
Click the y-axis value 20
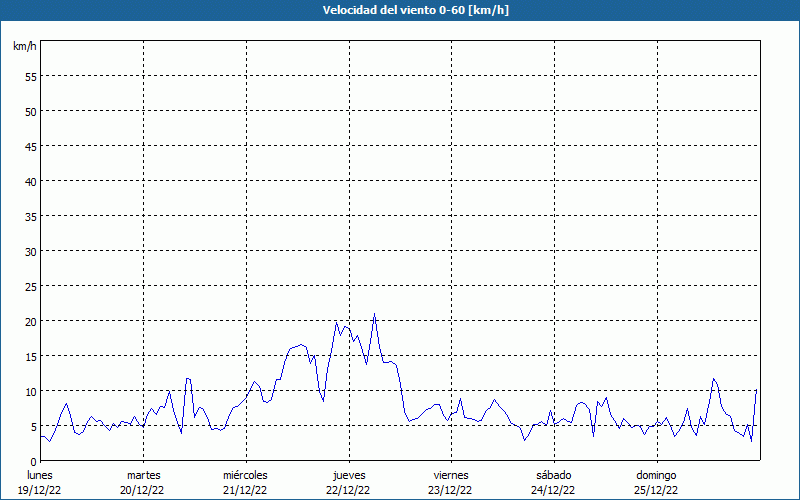click(31, 321)
